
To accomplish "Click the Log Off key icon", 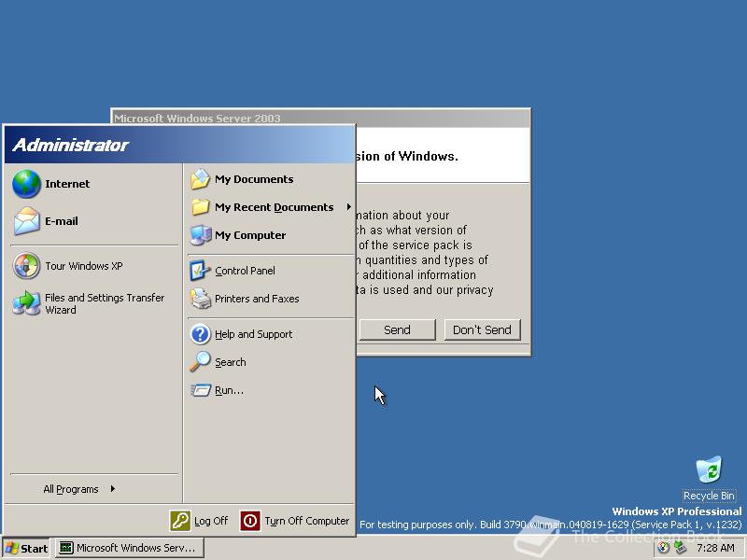I will coord(180,521).
